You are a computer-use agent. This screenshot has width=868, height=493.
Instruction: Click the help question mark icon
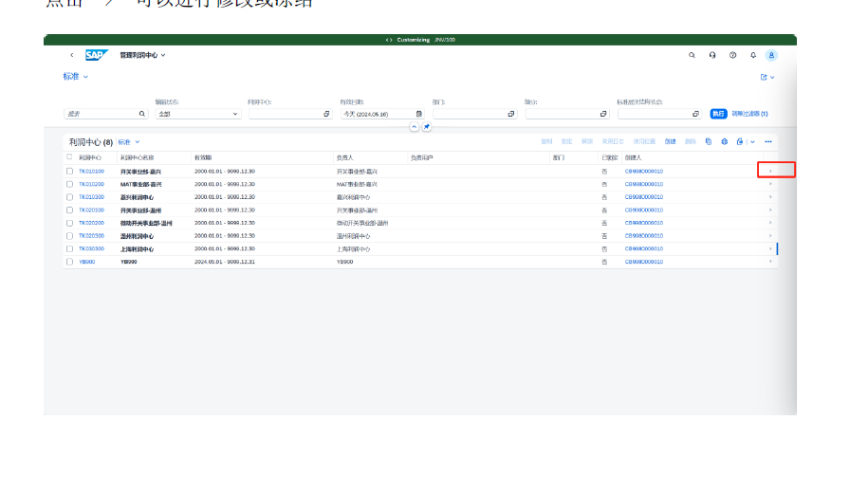[732, 55]
